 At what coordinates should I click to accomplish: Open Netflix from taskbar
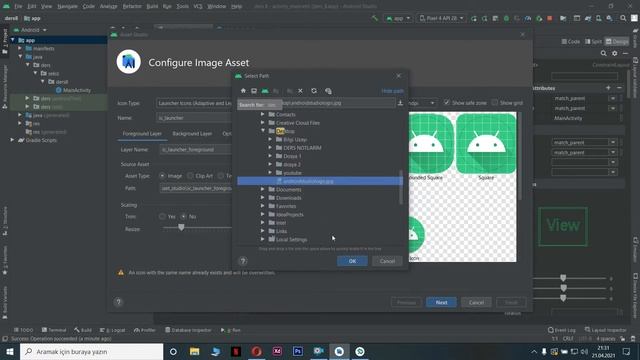(x=236, y=351)
